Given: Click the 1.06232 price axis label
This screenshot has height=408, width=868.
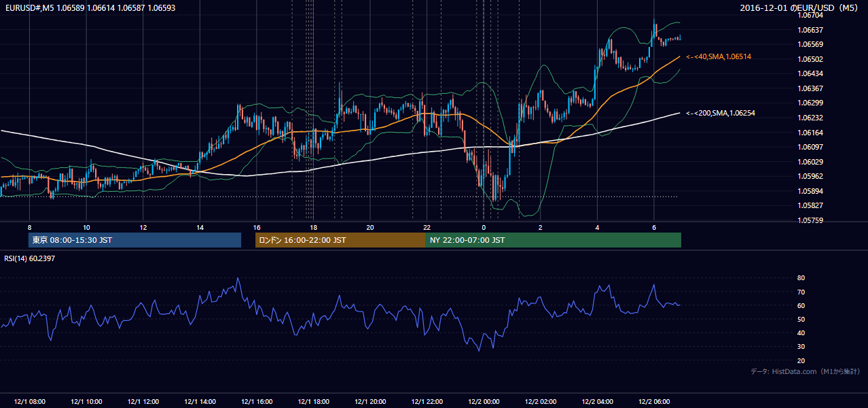Looking at the screenshot, I should tap(811, 118).
